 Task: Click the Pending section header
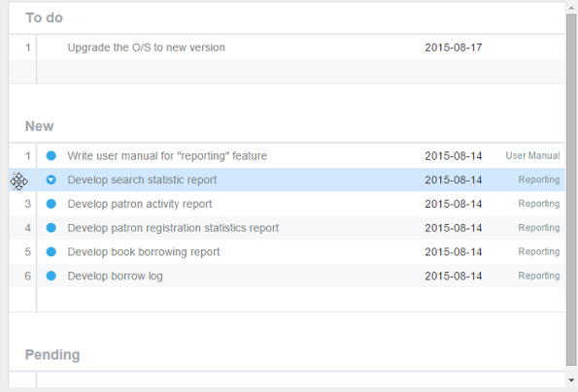point(52,355)
